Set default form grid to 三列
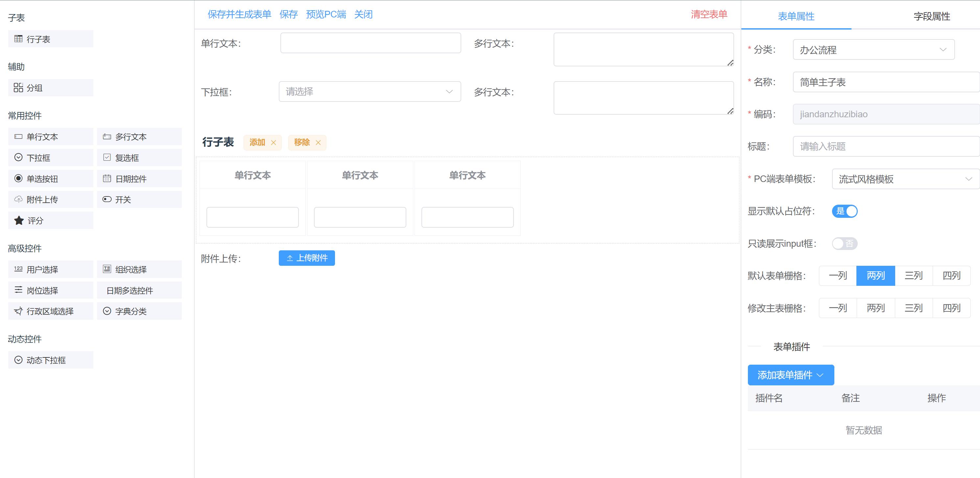Screen dimensions: 980x478 tap(913, 276)
